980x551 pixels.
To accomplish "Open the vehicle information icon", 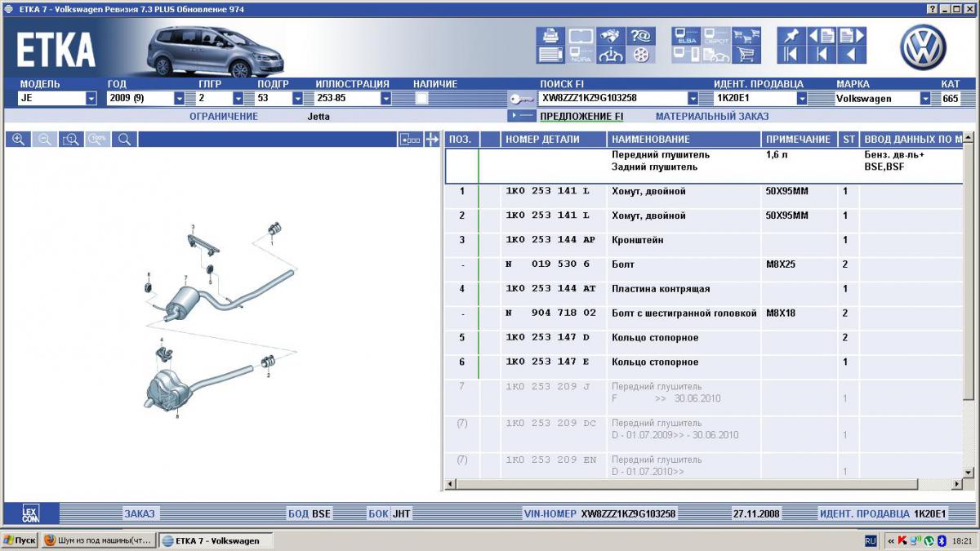I will pyautogui.click(x=610, y=55).
